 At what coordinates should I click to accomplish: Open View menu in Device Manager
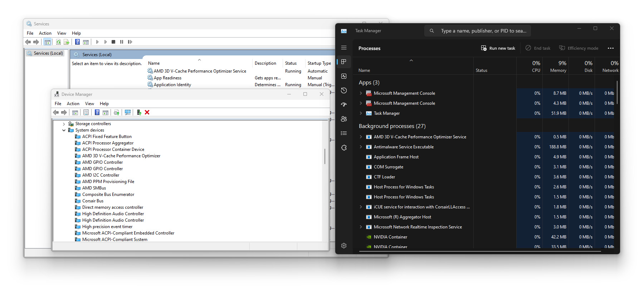coord(89,104)
